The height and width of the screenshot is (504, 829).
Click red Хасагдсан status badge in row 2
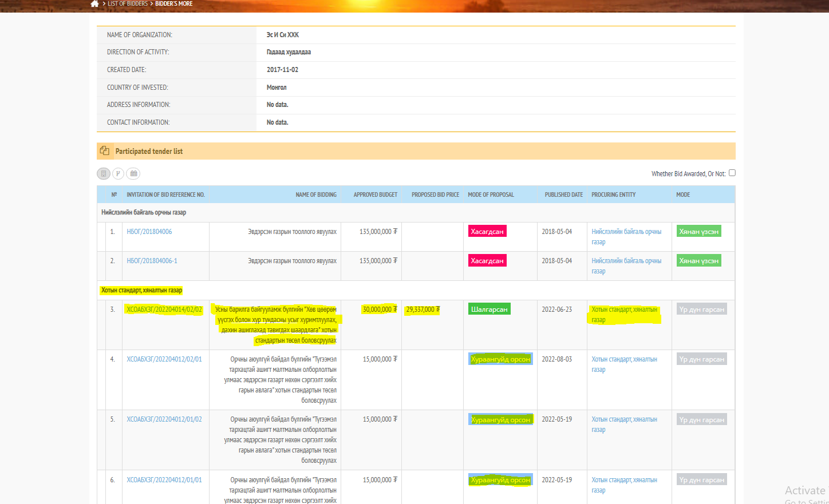(487, 261)
